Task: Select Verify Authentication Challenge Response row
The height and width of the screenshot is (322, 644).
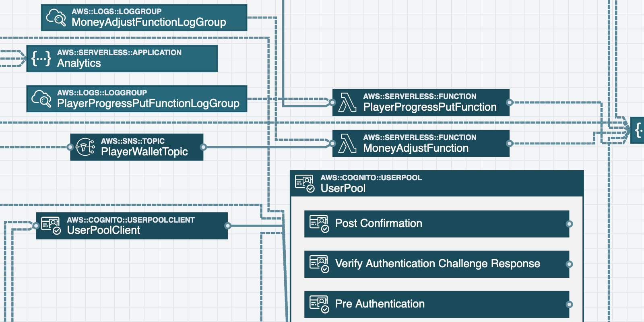Action: coord(437,264)
